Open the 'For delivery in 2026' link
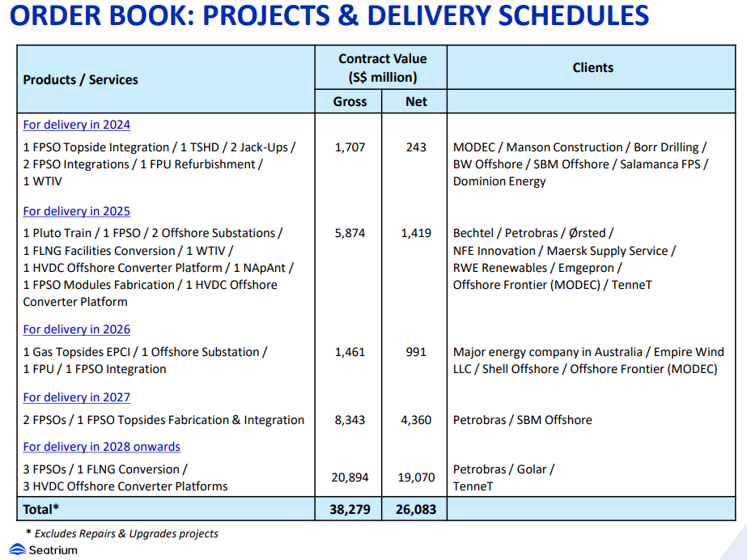The width and height of the screenshot is (747, 560). tap(76, 329)
